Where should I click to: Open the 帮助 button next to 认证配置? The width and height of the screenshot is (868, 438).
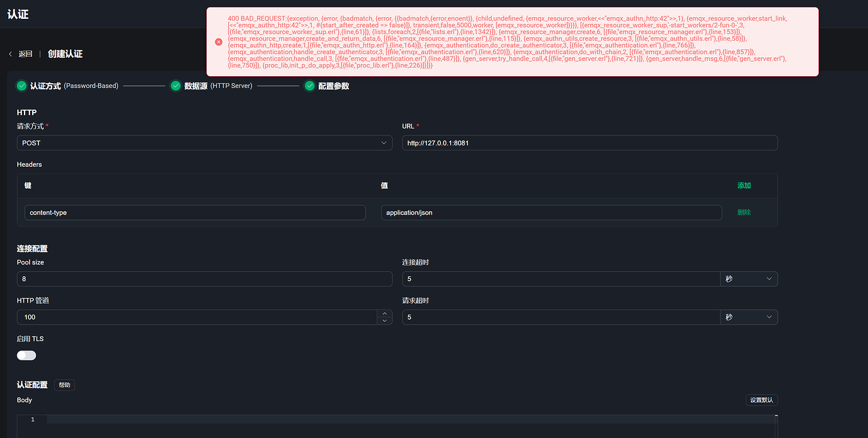[65, 385]
